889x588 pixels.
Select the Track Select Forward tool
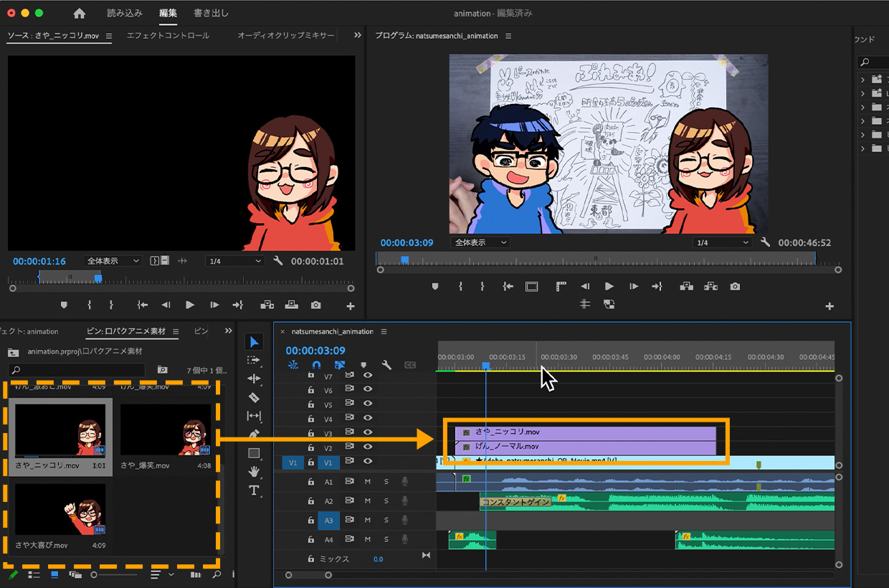click(254, 360)
